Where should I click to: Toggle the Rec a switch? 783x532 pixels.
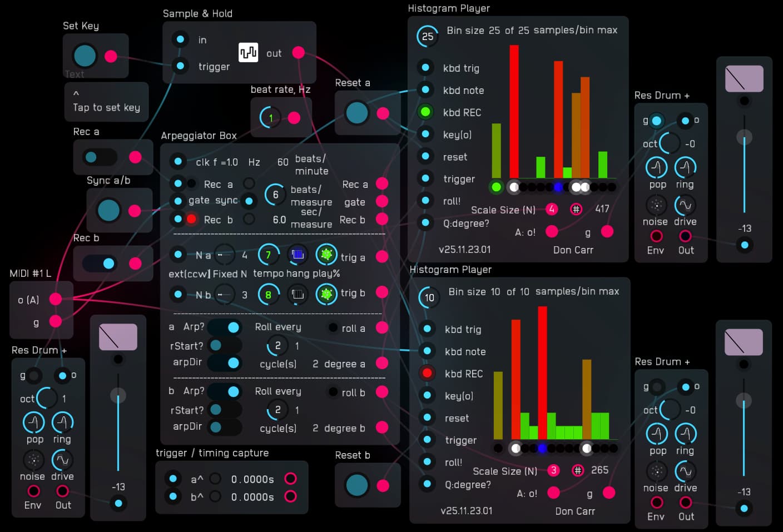(100, 157)
